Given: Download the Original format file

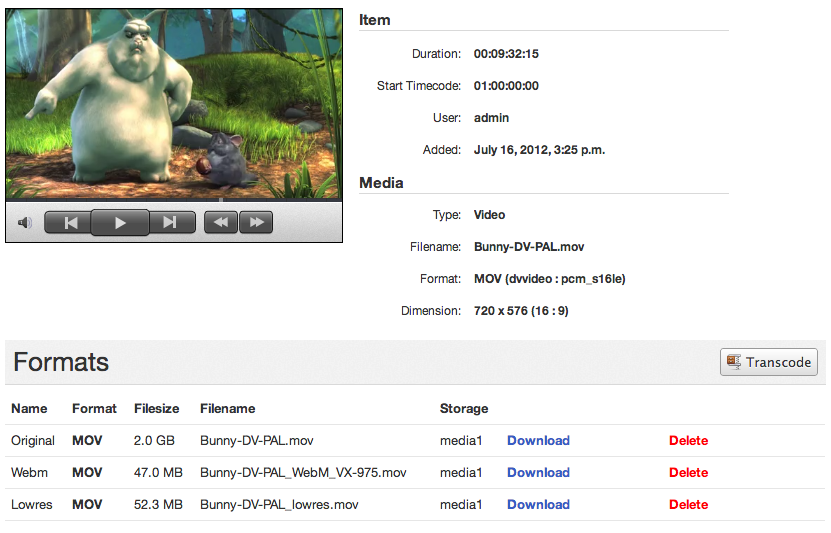Looking at the screenshot, I should click(x=538, y=441).
